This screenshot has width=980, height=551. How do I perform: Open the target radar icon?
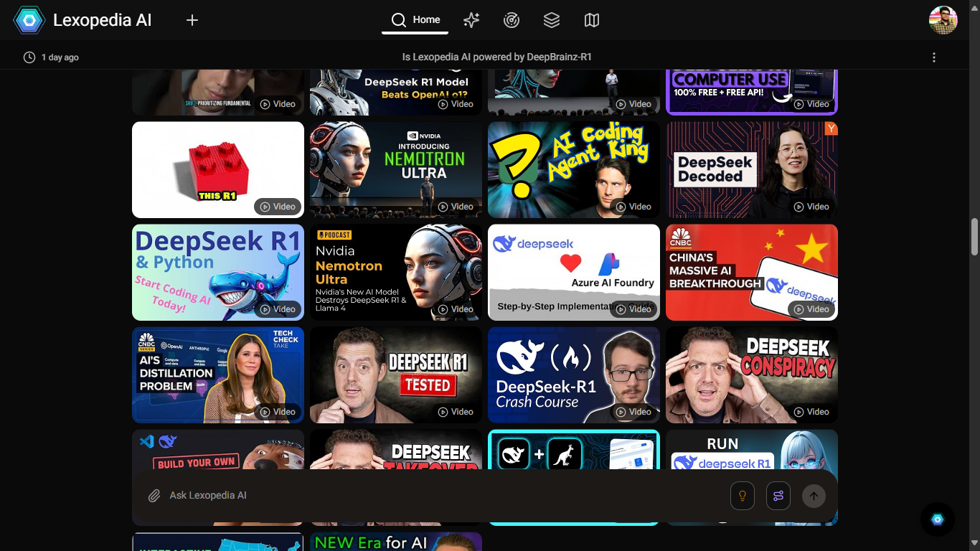click(512, 20)
